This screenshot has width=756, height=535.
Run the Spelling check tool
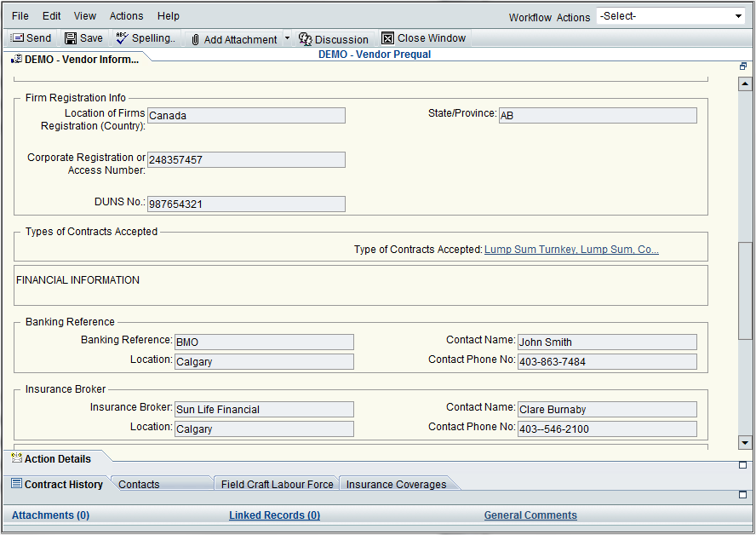click(122, 38)
